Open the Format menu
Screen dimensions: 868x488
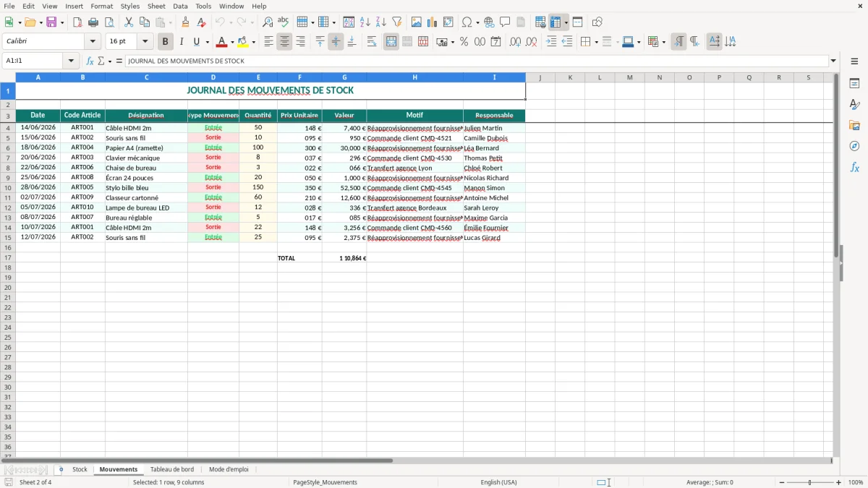click(101, 6)
